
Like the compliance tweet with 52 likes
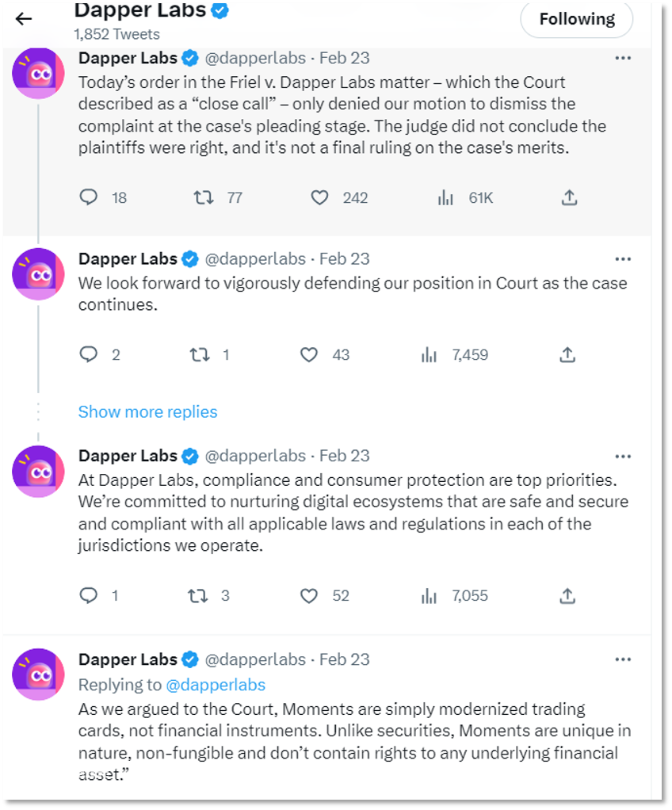click(x=309, y=596)
